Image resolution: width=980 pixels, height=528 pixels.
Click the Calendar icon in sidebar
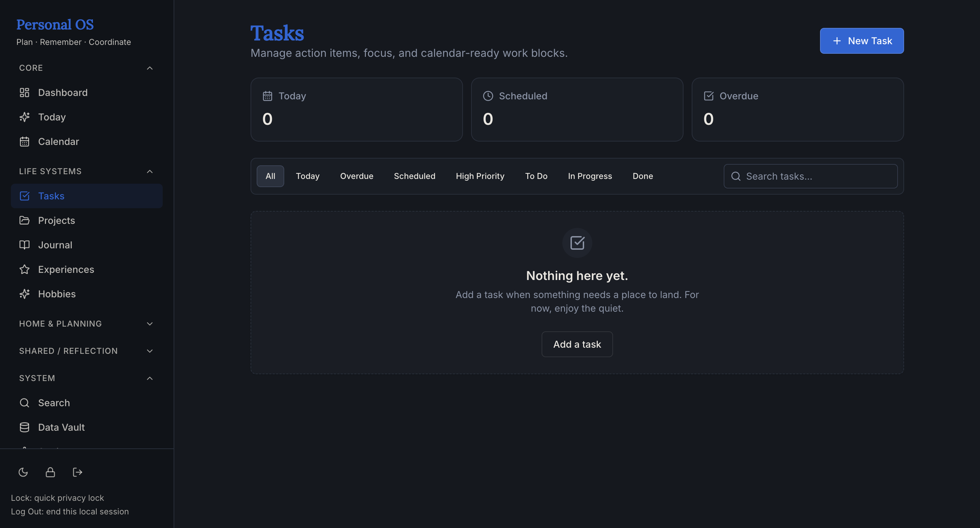[25, 142]
